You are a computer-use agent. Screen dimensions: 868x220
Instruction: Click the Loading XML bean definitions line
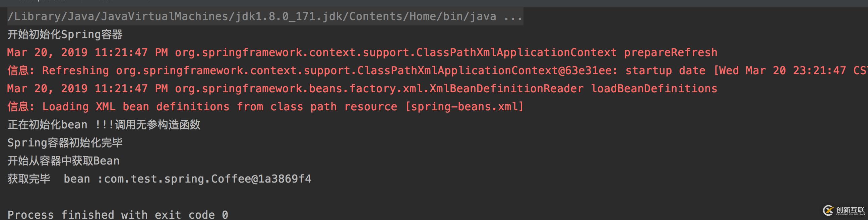tap(265, 107)
